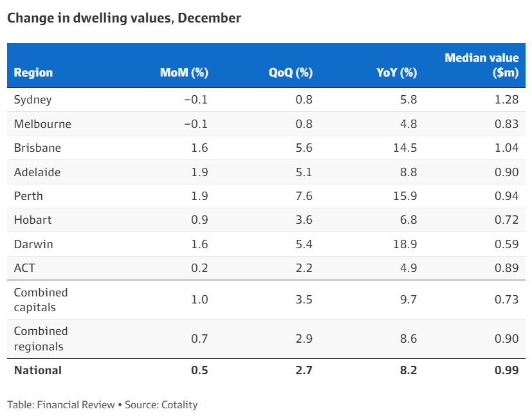532x416 pixels.
Task: Click the 'Change in dwelling values, December' title
Action: tap(124, 18)
